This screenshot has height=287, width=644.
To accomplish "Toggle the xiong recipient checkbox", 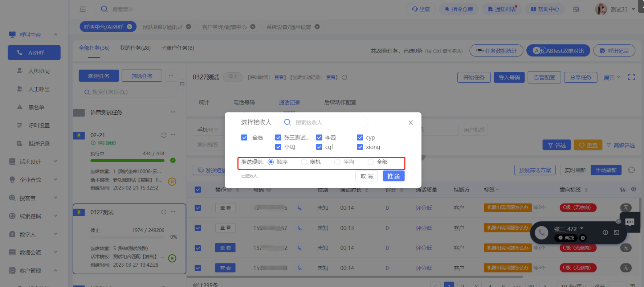I will tap(360, 147).
